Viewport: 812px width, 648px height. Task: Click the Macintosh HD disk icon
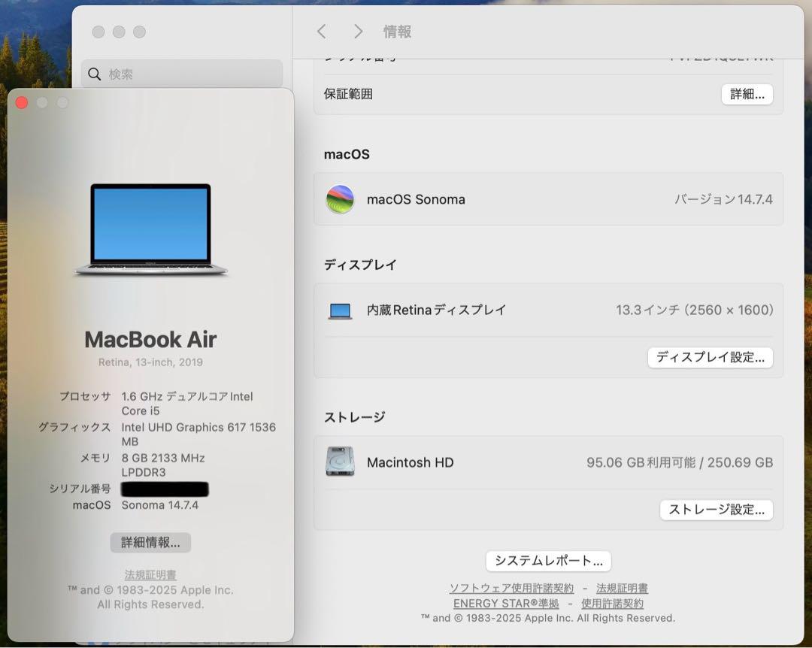coord(341,462)
